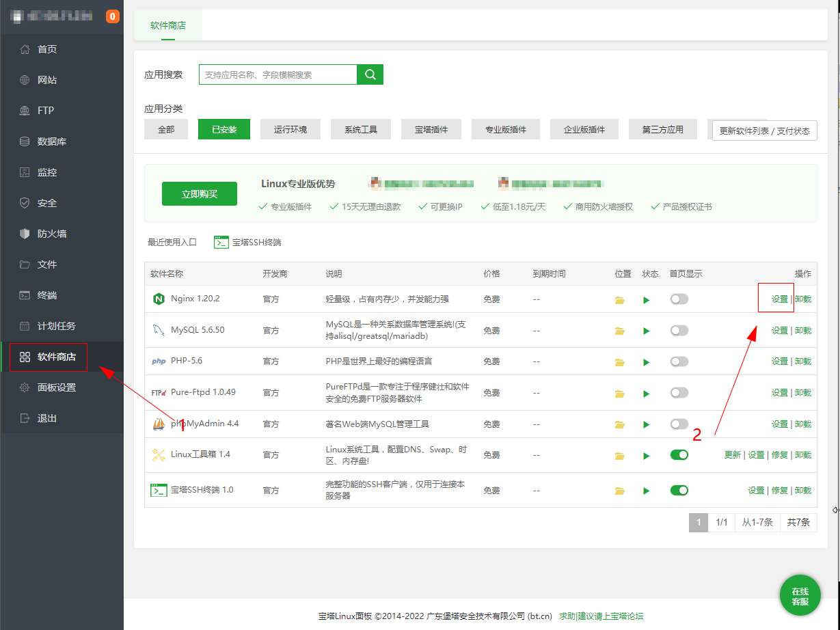Click the phpMyAdmin sailboat logo icon
Image resolution: width=840 pixels, height=630 pixels.
click(x=159, y=424)
